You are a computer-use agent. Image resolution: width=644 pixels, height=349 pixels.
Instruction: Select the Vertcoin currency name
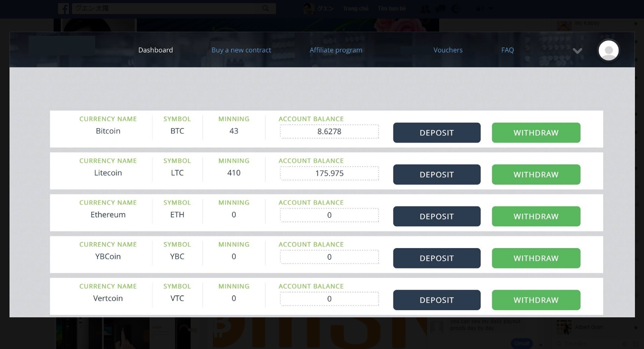click(x=108, y=298)
